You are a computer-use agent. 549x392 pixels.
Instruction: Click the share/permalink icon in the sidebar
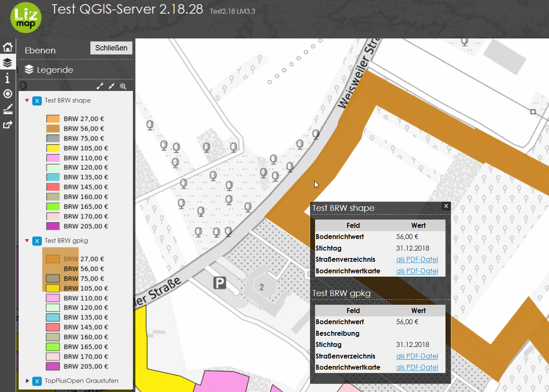7,124
